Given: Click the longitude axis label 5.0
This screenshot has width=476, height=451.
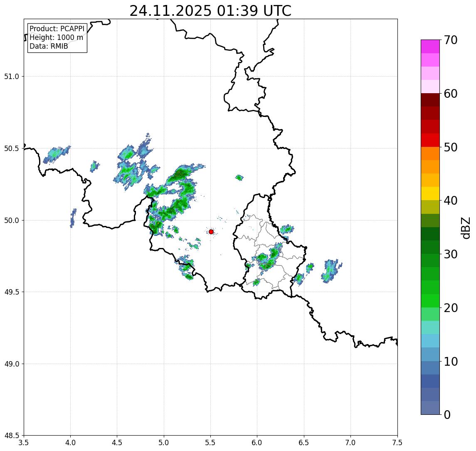Looking at the screenshot, I should 164,443.
